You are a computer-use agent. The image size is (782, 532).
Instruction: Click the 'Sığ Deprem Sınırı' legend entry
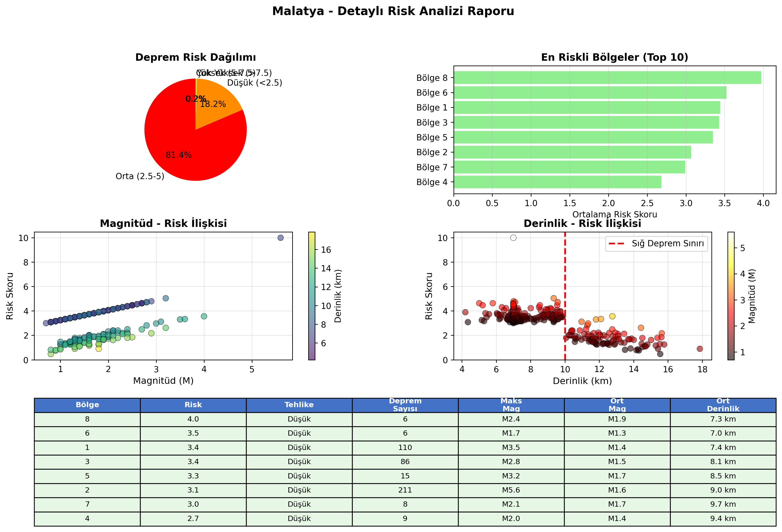click(x=656, y=243)
